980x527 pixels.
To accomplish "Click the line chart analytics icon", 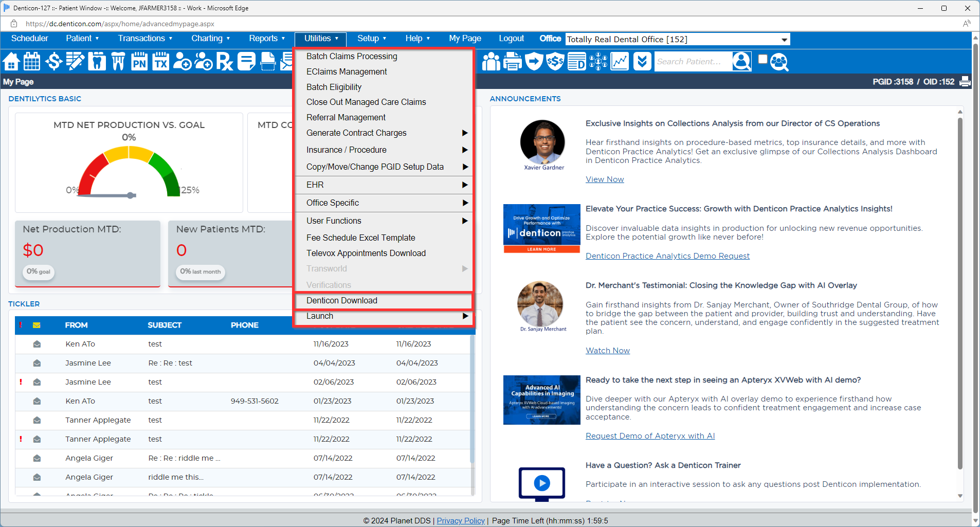I will click(x=620, y=62).
